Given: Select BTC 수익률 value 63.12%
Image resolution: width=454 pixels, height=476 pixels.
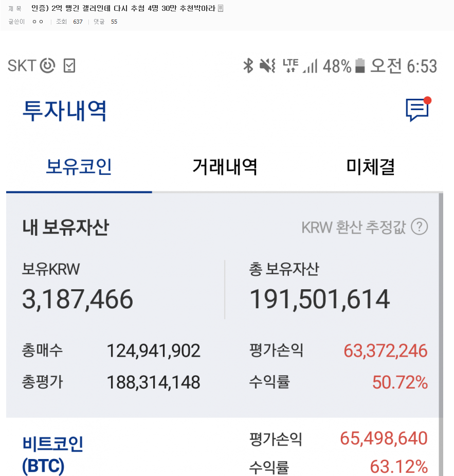Looking at the screenshot, I should click(x=399, y=467).
